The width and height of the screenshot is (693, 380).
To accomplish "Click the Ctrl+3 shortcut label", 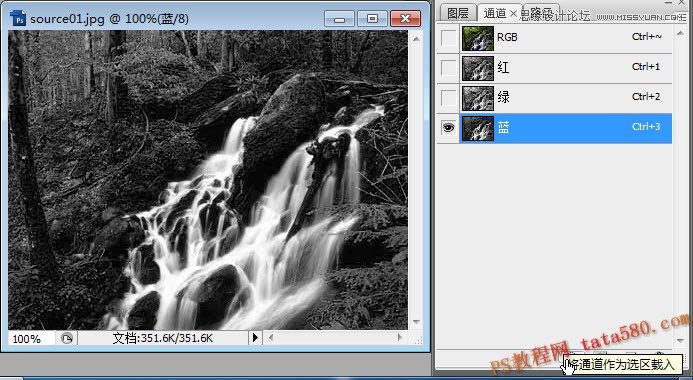I will (x=646, y=127).
